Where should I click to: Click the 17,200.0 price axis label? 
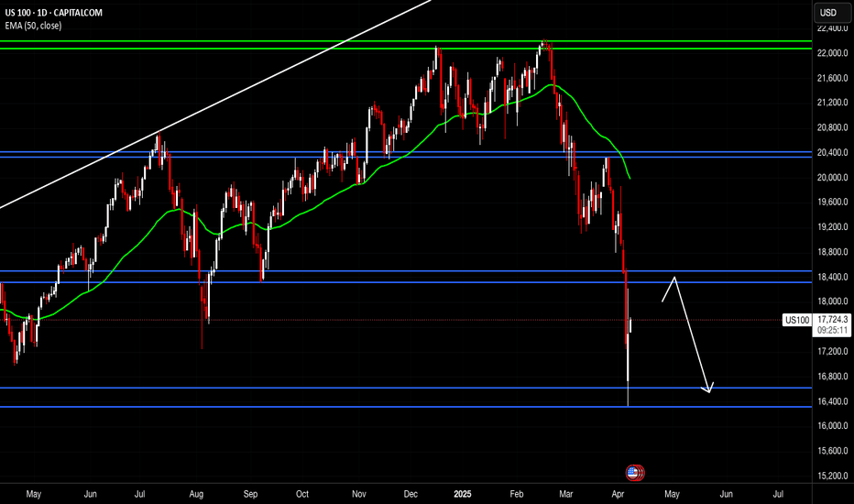coord(833,352)
